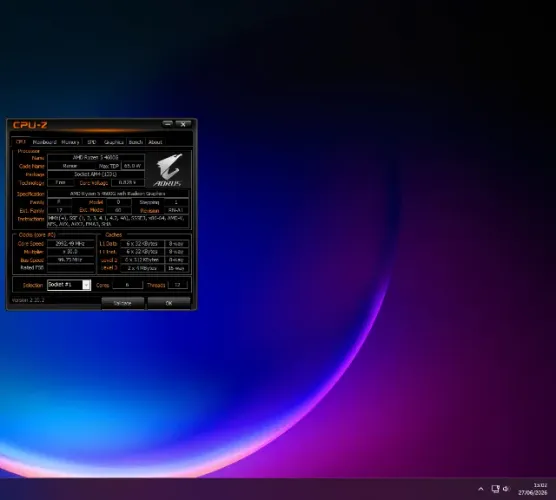Click the Package Socket AM4 field

pos(96,174)
